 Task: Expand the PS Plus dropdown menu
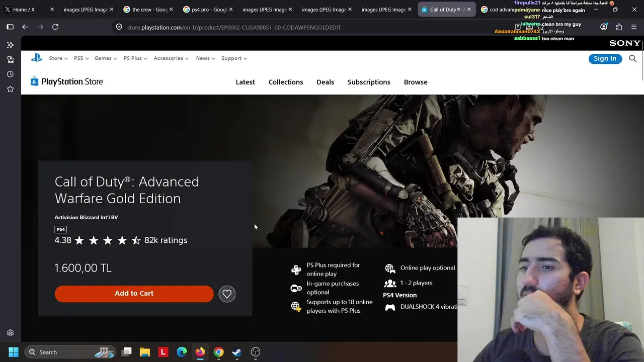click(135, 58)
